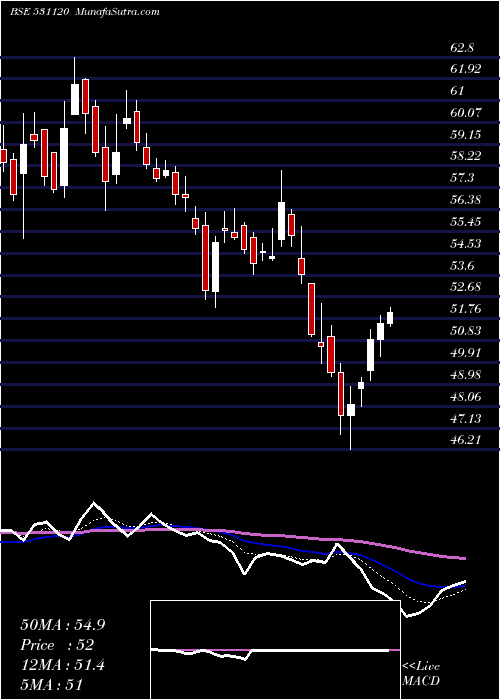Click the 60.07 price axis label
The height and width of the screenshot is (700, 500).
tap(466, 112)
